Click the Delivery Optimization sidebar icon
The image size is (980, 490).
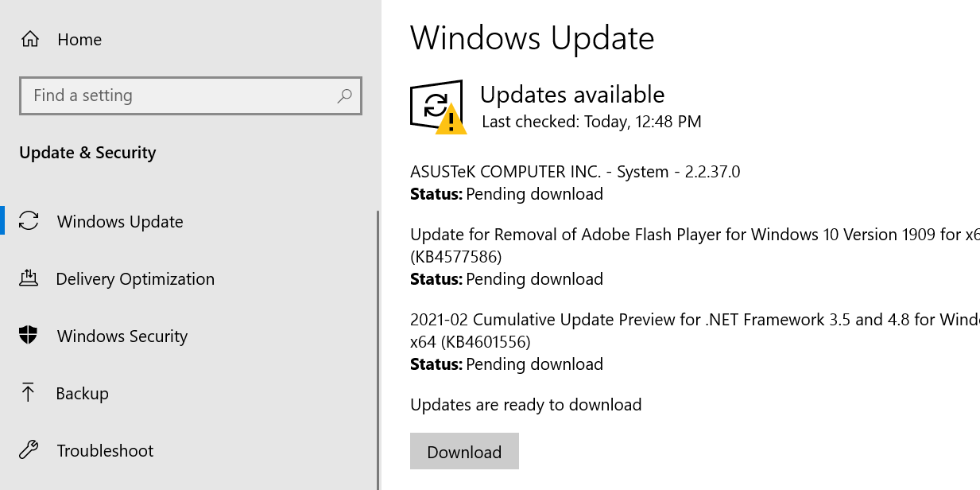point(29,278)
